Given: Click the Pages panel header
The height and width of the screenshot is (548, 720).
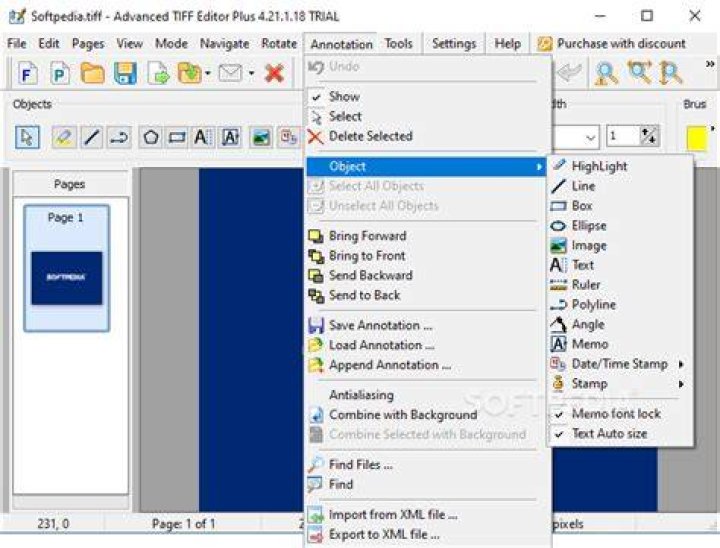Looking at the screenshot, I should [x=70, y=184].
